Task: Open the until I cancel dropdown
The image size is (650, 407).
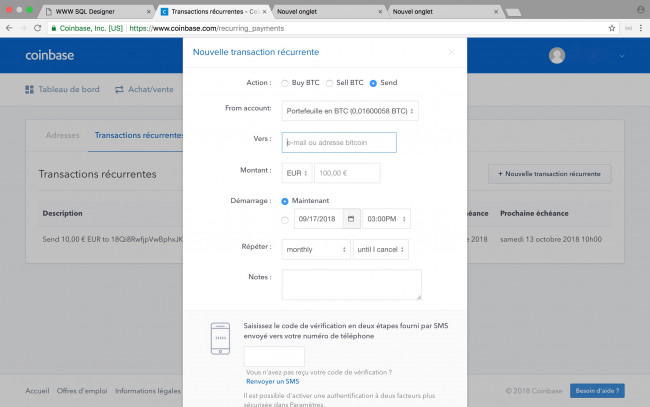Action: 381,250
